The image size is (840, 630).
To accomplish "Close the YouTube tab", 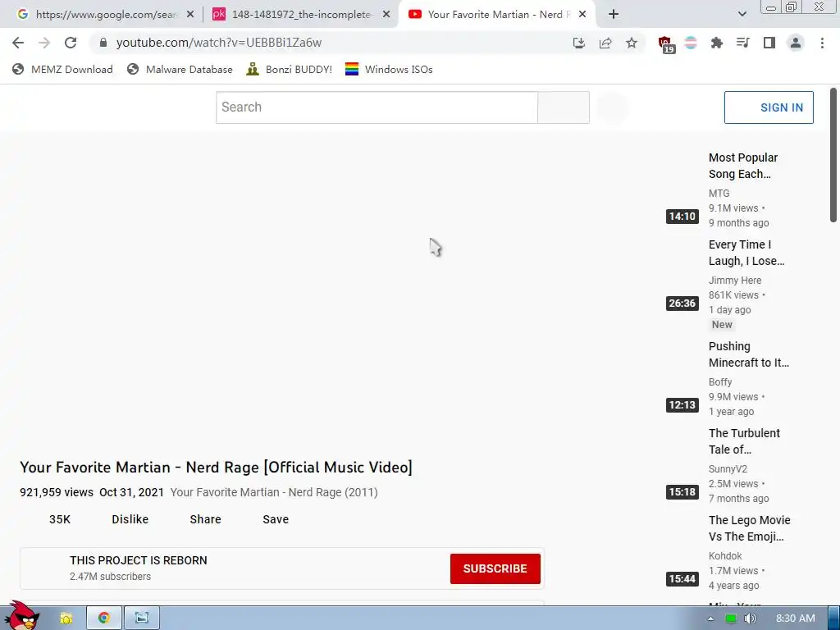I will [x=583, y=15].
